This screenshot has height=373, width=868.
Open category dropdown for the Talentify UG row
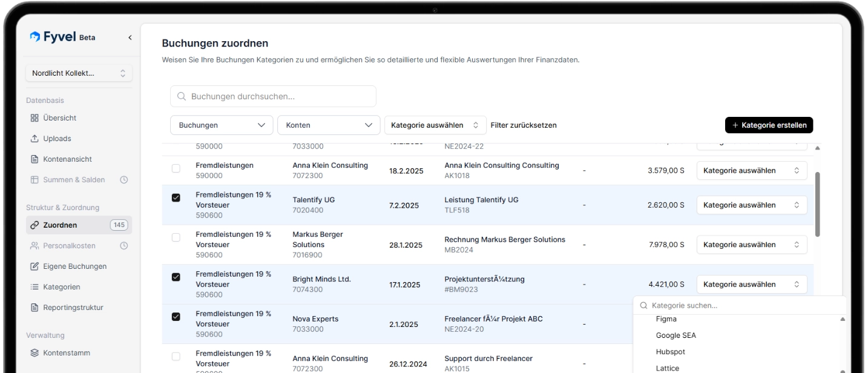click(x=752, y=205)
